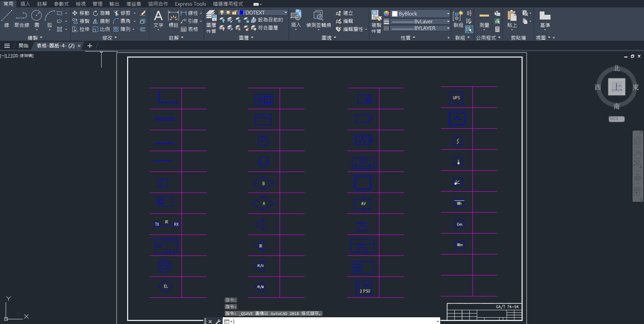644x324 pixels.
Task: Activate the Mirror (鏡射) tool
Action: point(101,21)
